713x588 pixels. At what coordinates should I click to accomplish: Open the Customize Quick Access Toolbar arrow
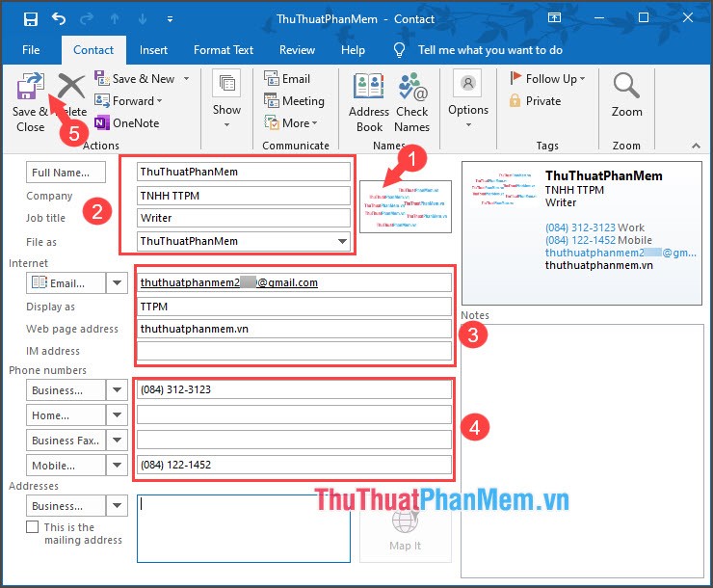(x=170, y=19)
